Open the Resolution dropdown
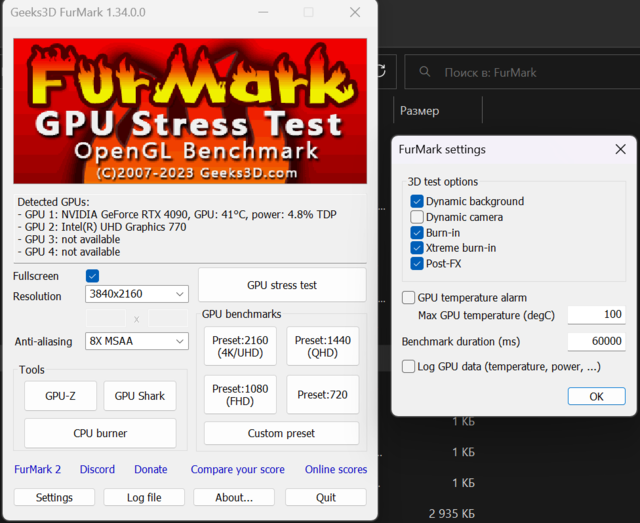 (136, 295)
